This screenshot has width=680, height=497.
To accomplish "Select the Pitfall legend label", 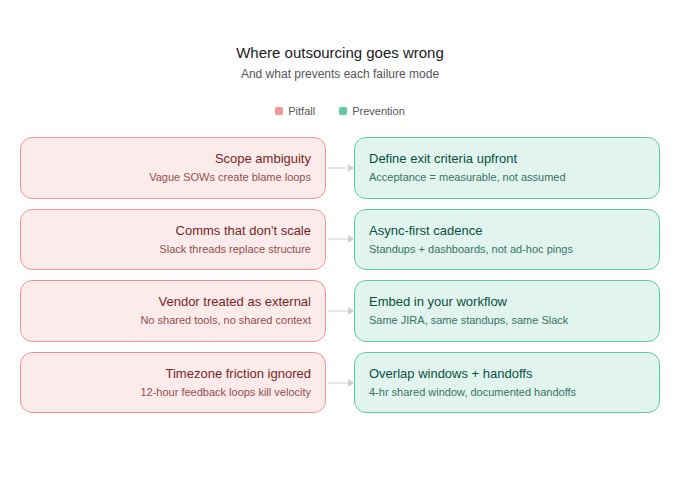I will (301, 111).
